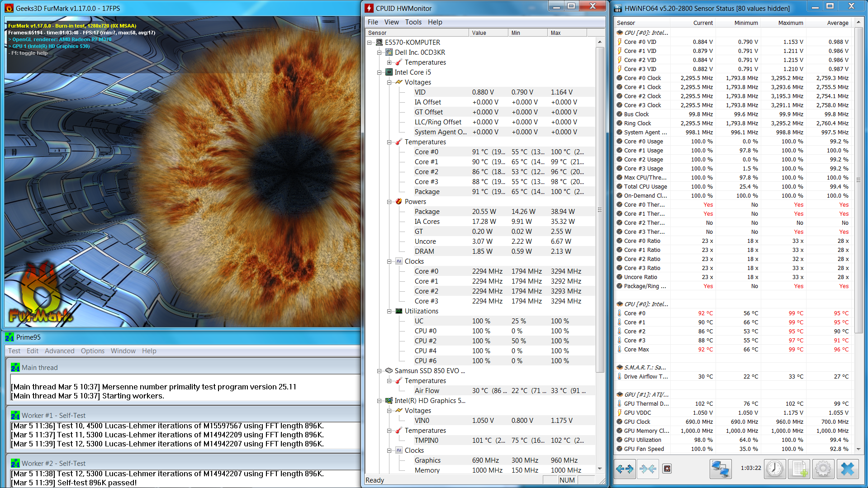Click HWMonitor scrollbar down arrow
868x488 pixels.
click(x=600, y=469)
